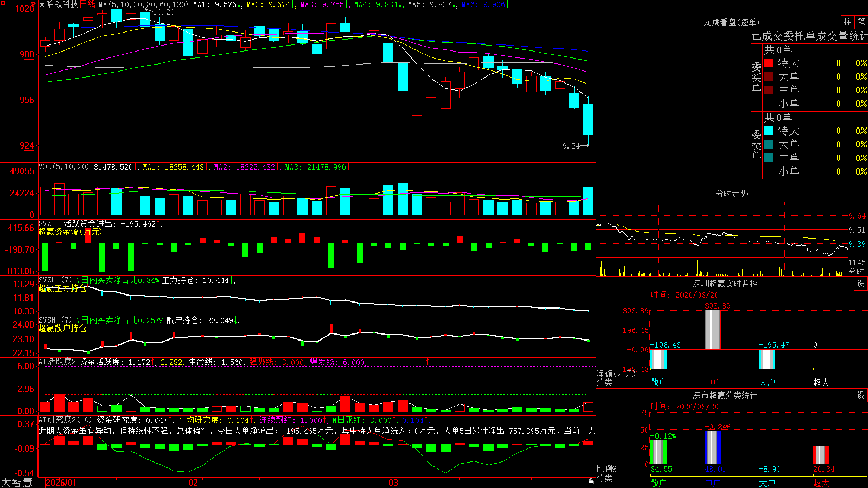Click the AI研究度2(10) indicator label

pos(66,420)
